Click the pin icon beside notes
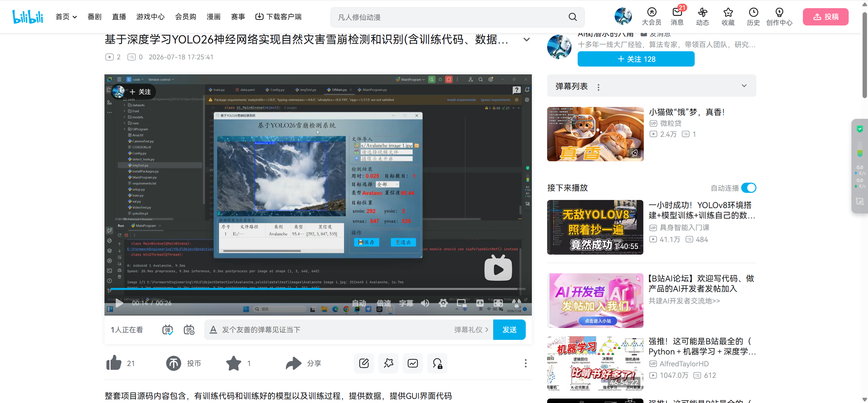This screenshot has width=868, height=403. (388, 363)
